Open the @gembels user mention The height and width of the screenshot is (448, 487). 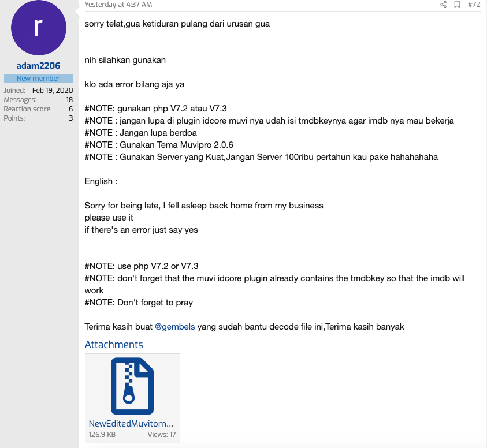tap(175, 327)
